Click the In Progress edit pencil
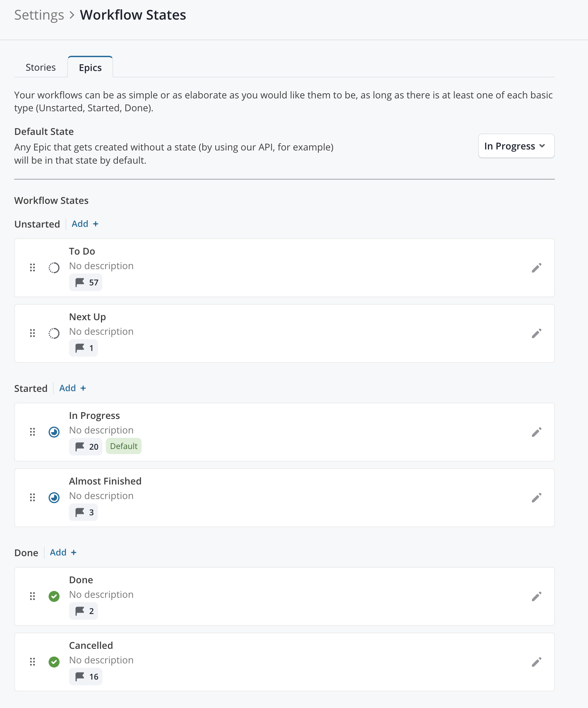 [x=536, y=432]
